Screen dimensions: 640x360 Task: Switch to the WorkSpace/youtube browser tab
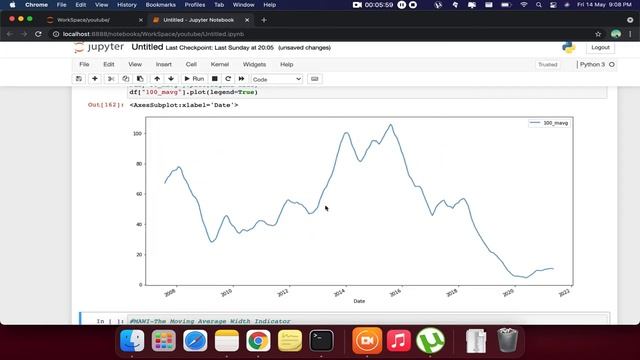83,20
